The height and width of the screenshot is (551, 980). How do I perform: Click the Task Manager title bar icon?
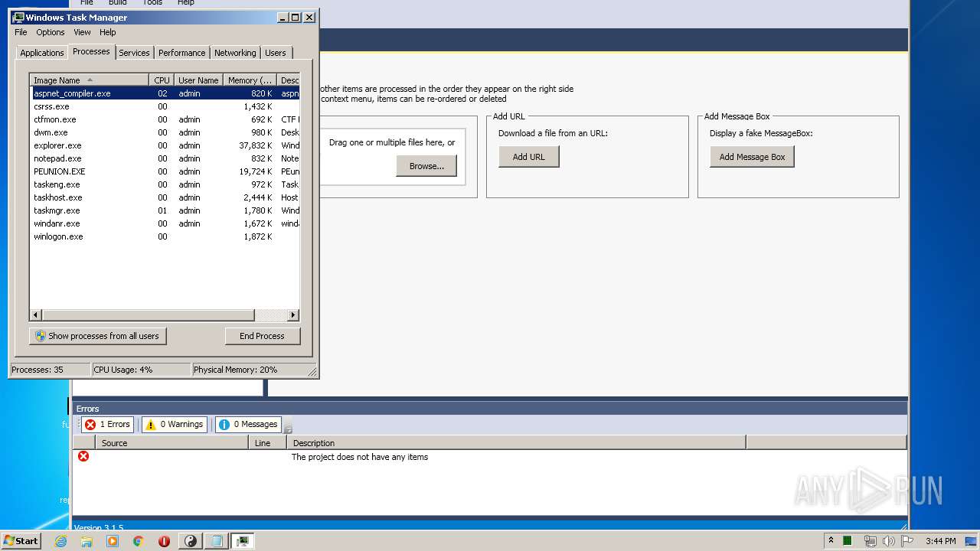point(18,17)
